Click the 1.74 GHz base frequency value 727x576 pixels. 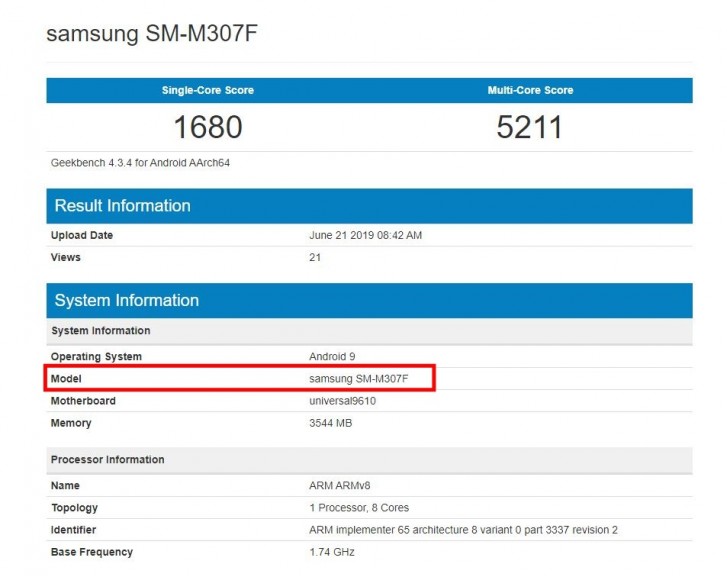click(332, 552)
